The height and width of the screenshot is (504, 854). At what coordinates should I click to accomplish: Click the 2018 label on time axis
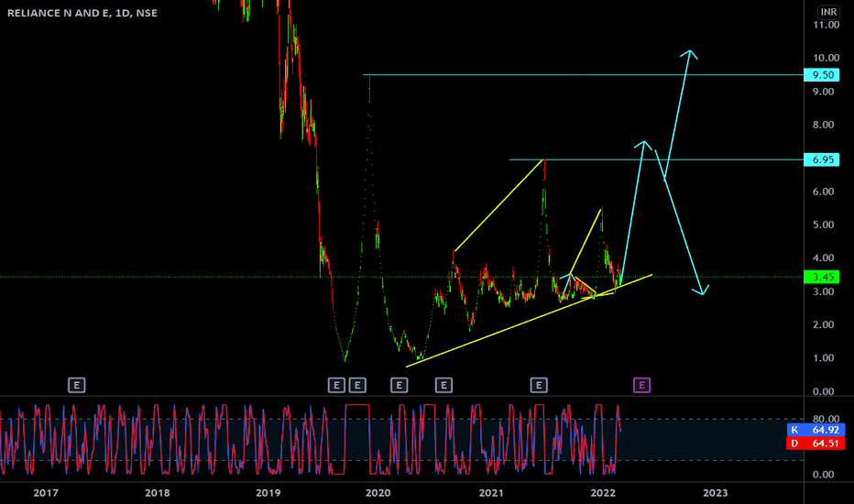(157, 493)
